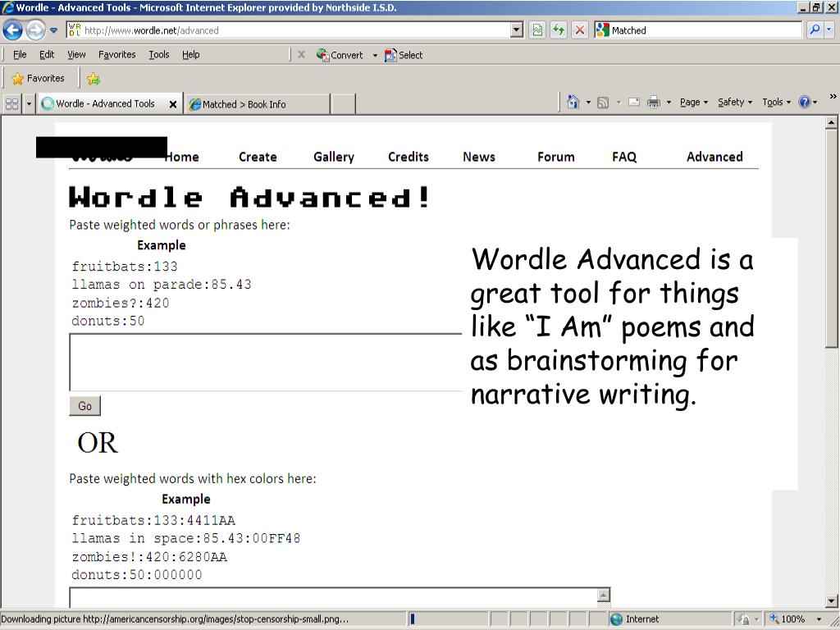Expand the Convert dropdown arrow
Viewport: 840px width, 630px height.
click(x=375, y=55)
